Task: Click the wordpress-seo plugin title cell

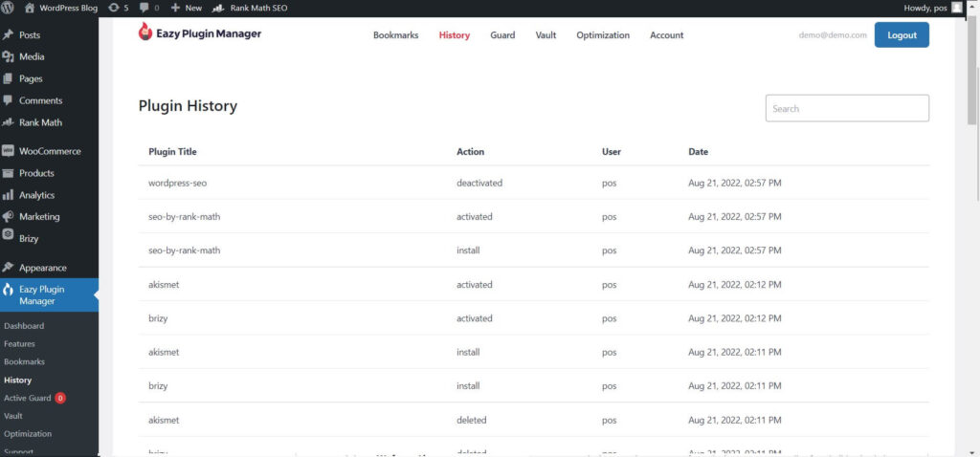Action: 177,183
